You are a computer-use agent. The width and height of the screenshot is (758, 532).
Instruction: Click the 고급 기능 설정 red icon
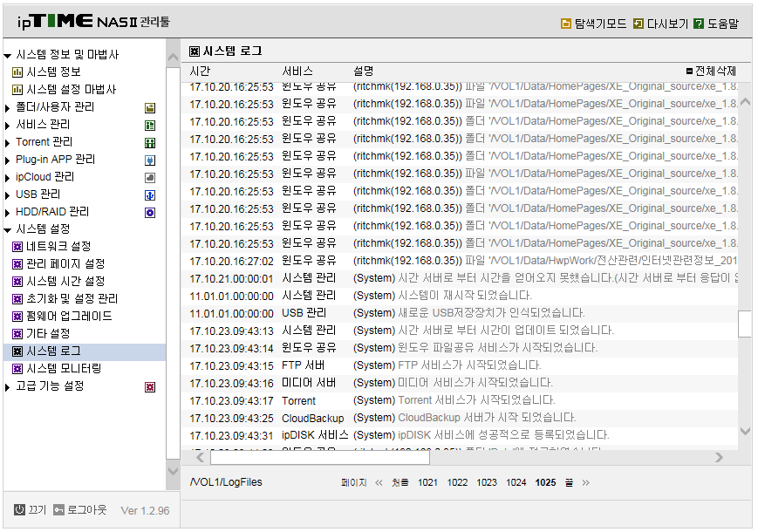(150, 387)
